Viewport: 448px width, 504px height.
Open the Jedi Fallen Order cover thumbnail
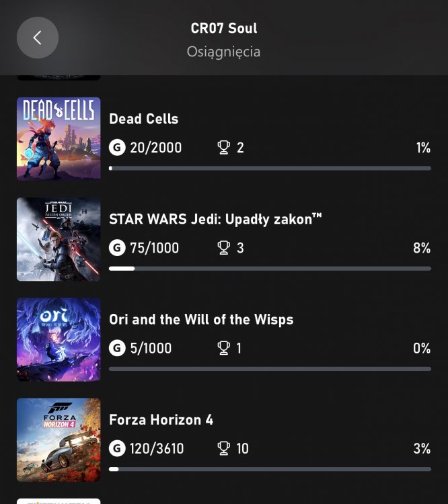click(x=59, y=239)
